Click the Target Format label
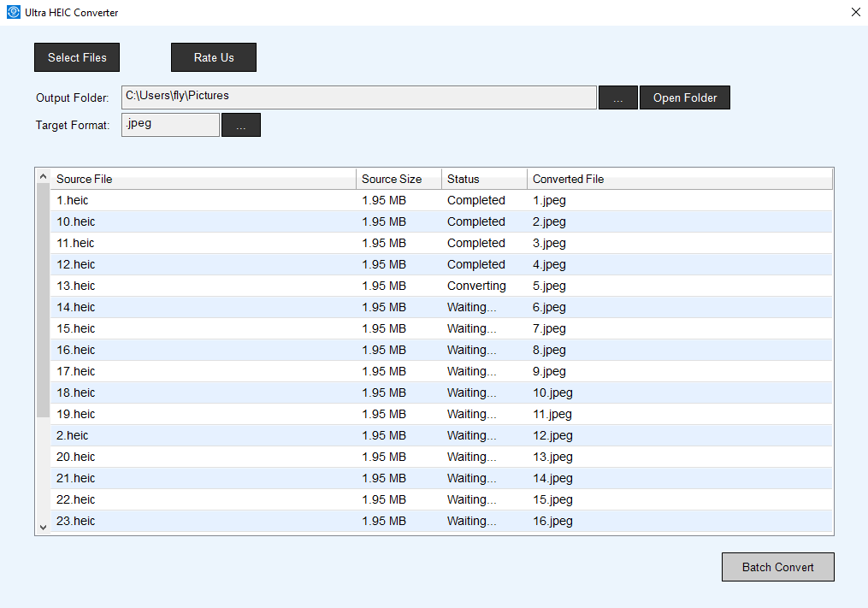This screenshot has width=868, height=608. click(x=73, y=125)
